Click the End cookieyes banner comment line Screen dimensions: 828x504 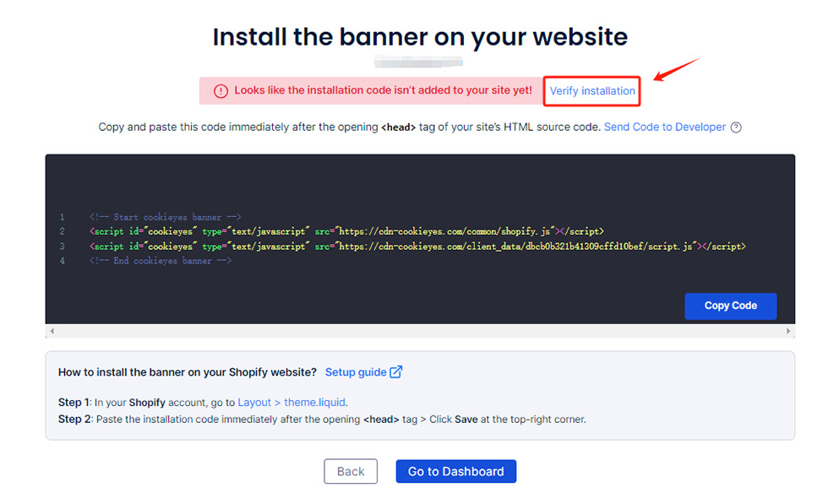(160, 262)
